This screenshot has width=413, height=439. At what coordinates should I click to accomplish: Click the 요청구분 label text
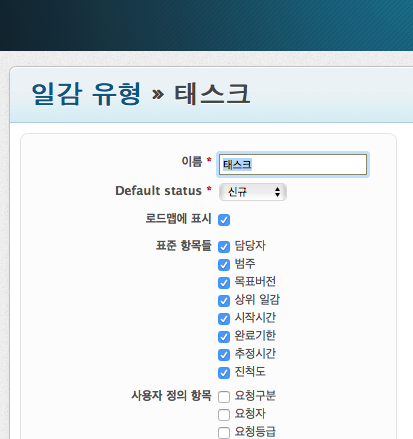255,396
